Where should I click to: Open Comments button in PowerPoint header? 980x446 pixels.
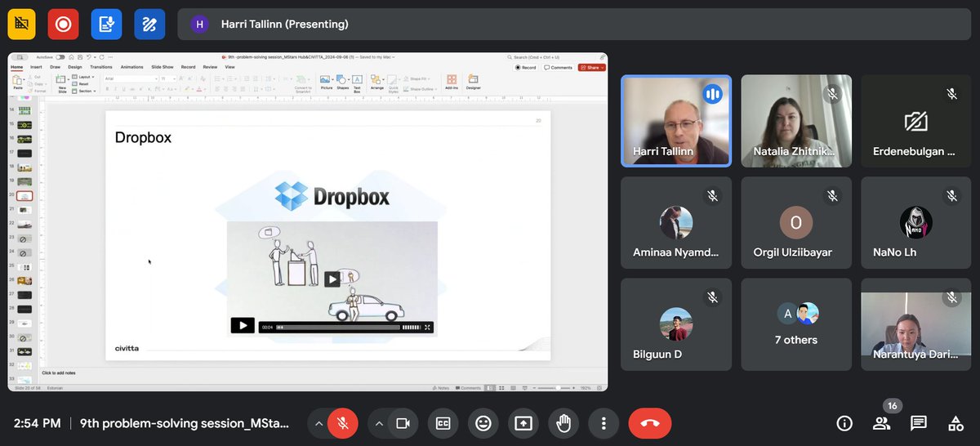click(x=559, y=67)
